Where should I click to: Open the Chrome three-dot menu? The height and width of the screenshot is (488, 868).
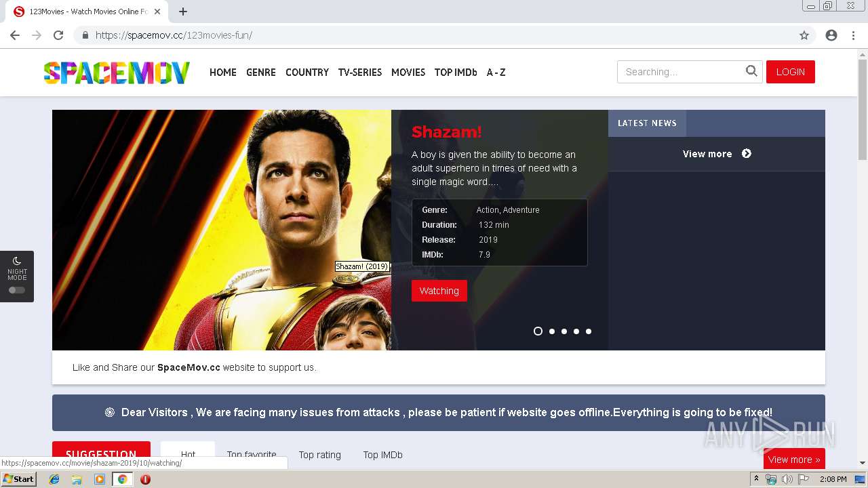tap(853, 35)
